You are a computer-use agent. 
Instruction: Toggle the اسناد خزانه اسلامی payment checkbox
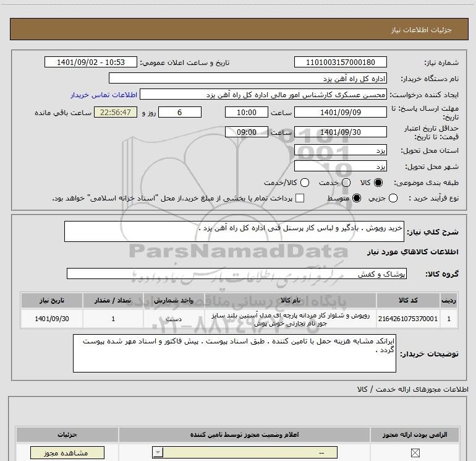[x=300, y=198]
